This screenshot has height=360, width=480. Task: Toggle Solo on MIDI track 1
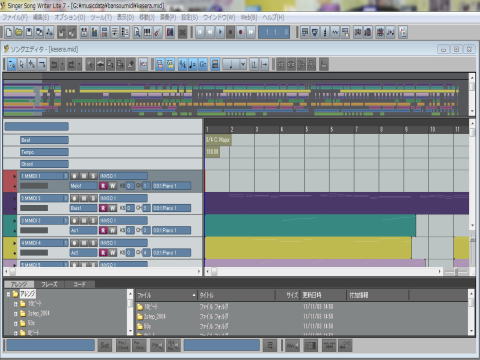(93, 176)
